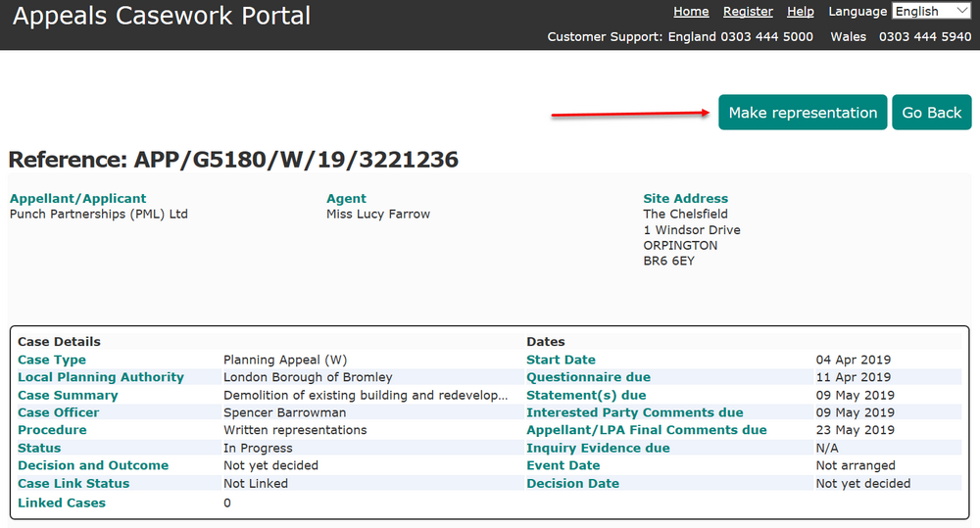This screenshot has height=528, width=980.
Task: Click the Case Summary label
Action: tap(68, 395)
